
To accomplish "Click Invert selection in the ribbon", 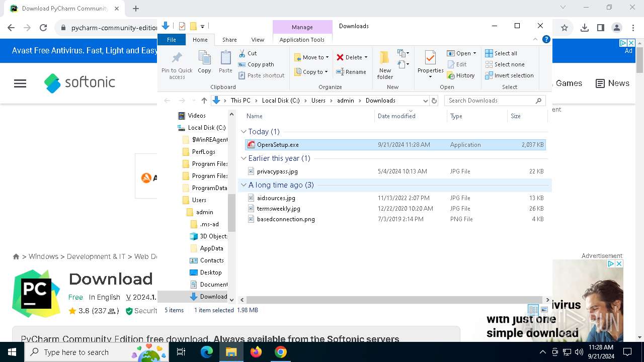I will 509,75.
